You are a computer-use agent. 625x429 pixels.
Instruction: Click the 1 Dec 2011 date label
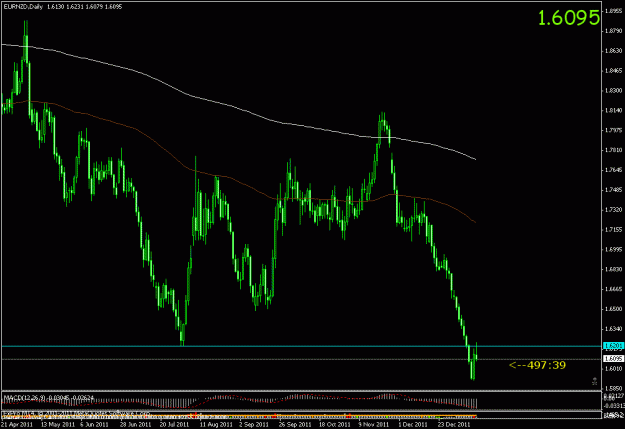413,425
